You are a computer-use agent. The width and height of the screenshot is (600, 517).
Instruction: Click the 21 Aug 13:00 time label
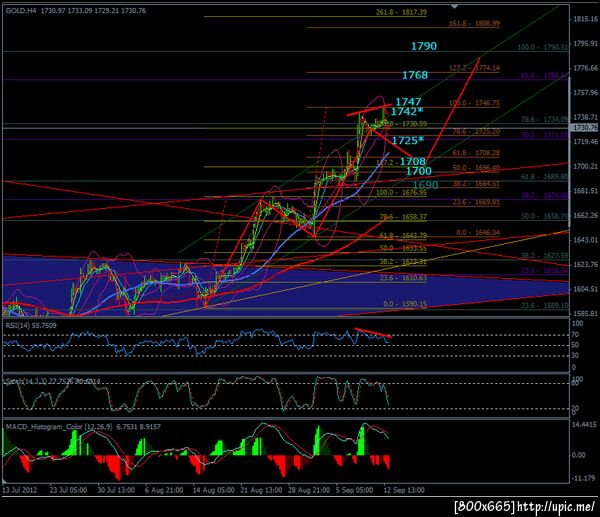(261, 490)
